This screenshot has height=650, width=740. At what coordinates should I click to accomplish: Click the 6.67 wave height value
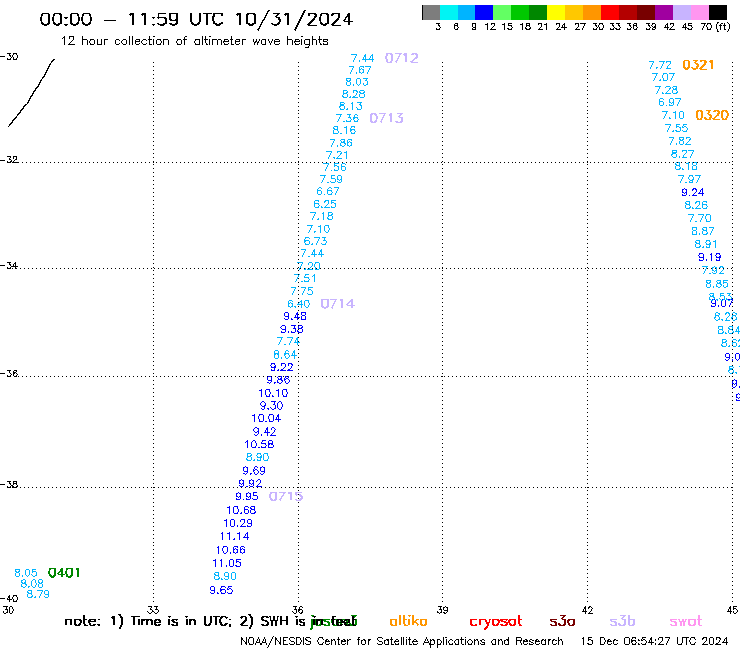(x=328, y=191)
